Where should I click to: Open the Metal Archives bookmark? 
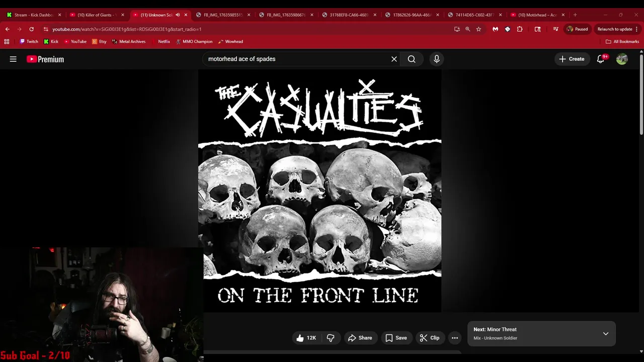129,42
